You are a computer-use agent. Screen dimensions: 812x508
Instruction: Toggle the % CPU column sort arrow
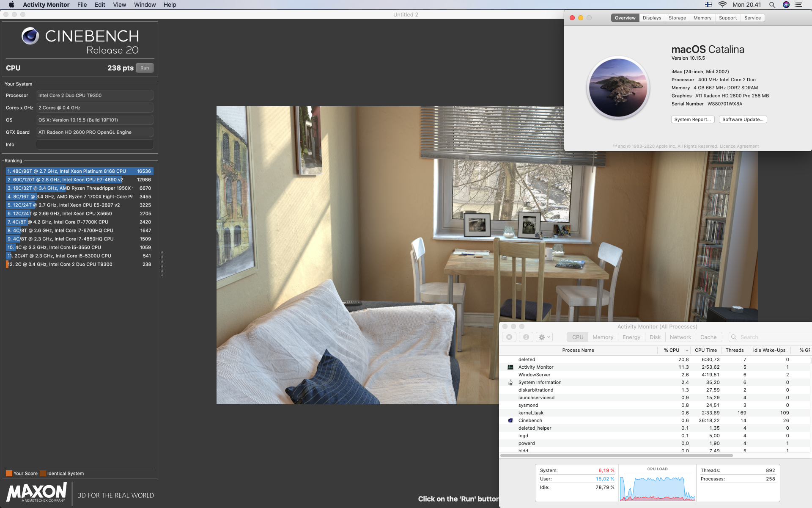[687, 350]
